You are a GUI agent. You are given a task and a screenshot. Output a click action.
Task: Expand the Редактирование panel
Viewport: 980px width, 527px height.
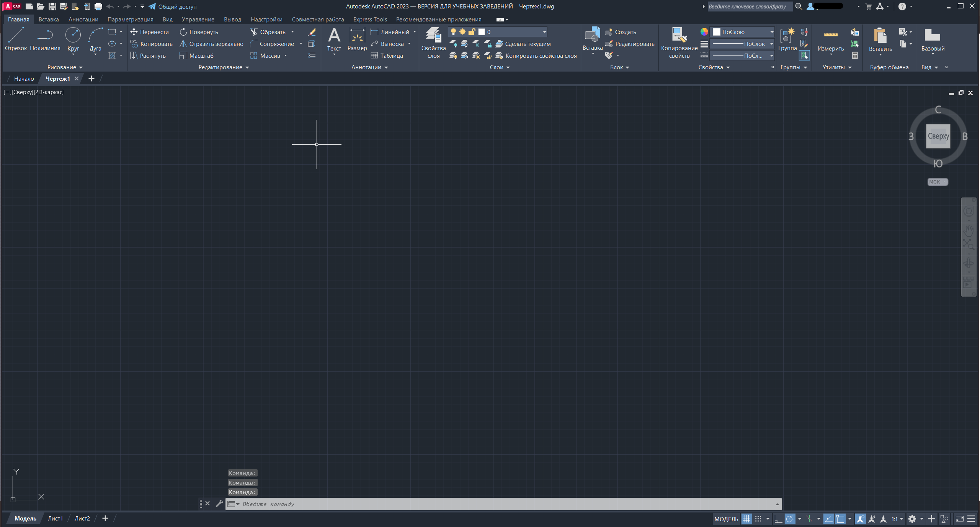(224, 67)
